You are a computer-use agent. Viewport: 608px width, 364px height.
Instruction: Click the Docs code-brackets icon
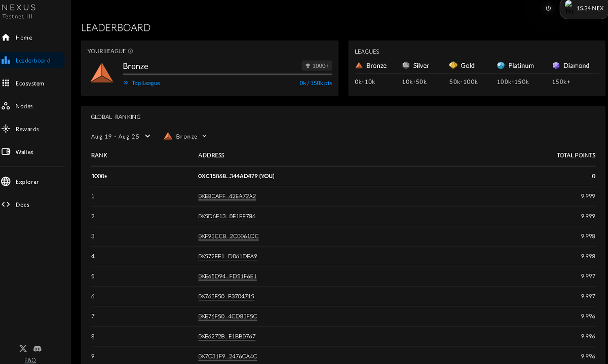click(6, 205)
